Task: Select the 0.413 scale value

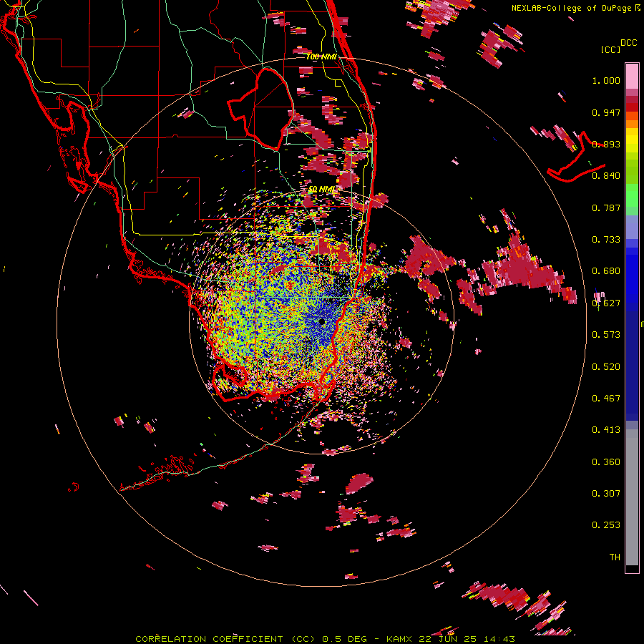Action: click(606, 430)
